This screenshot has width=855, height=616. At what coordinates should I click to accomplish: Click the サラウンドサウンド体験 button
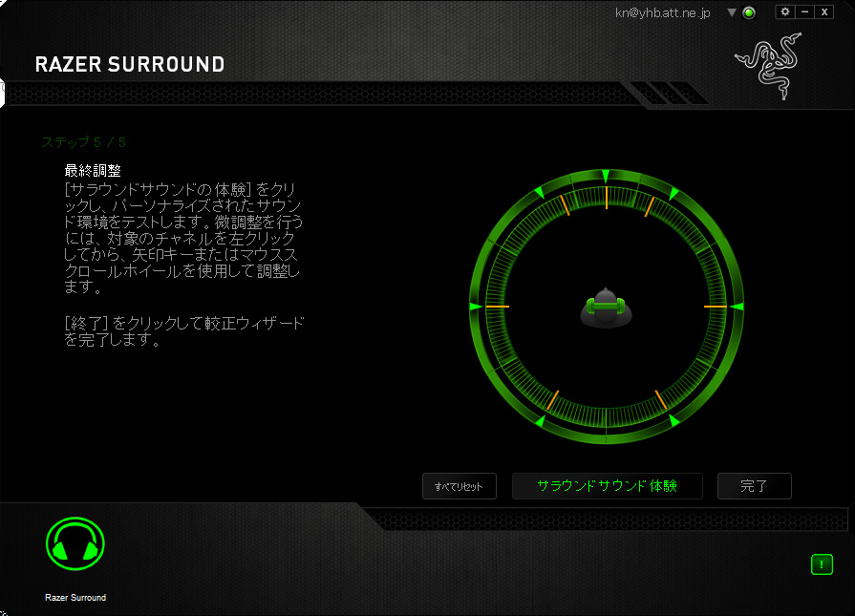coord(608,486)
